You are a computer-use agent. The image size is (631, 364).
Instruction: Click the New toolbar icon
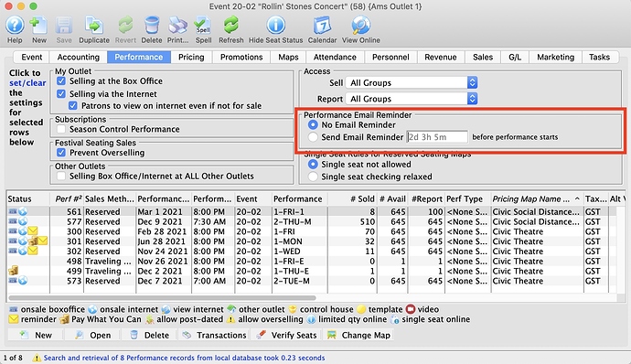pos(39,26)
